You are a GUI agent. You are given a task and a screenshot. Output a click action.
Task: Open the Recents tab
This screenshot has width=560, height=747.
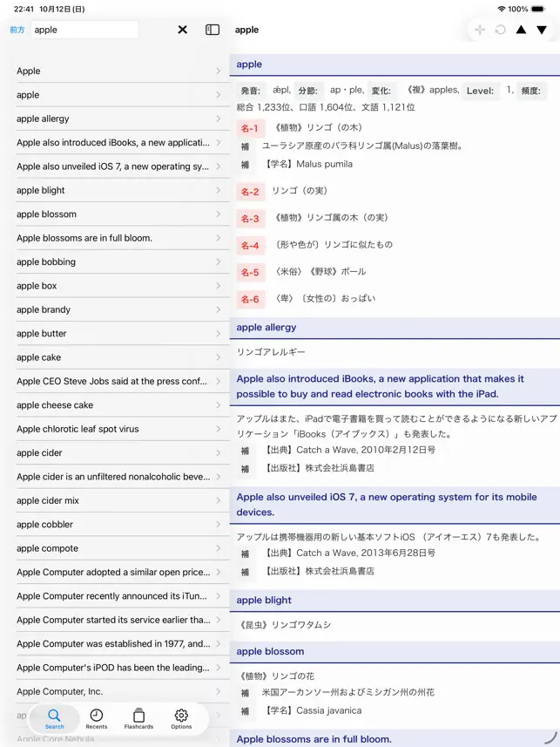pos(96,719)
